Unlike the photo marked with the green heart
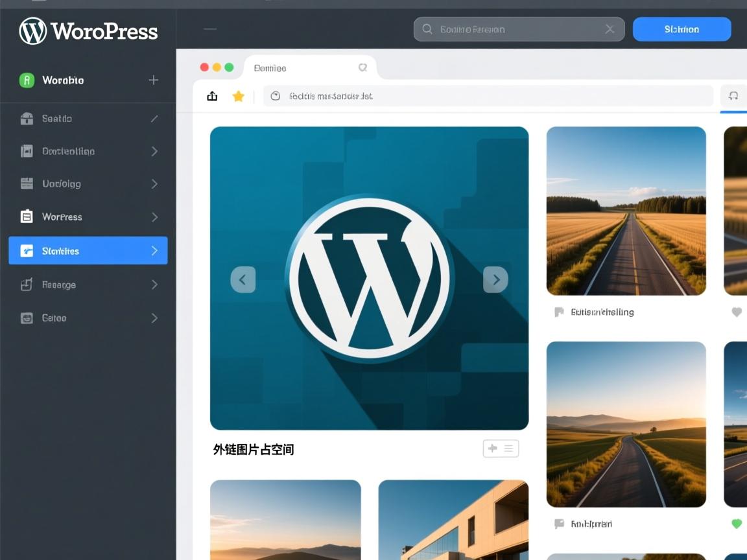 tap(736, 524)
